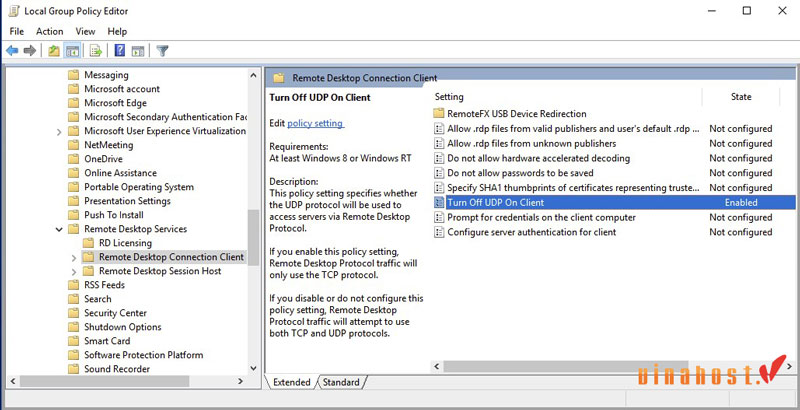Switch to the Standard tab
Viewport: 800px width, 410px height.
tap(341, 382)
